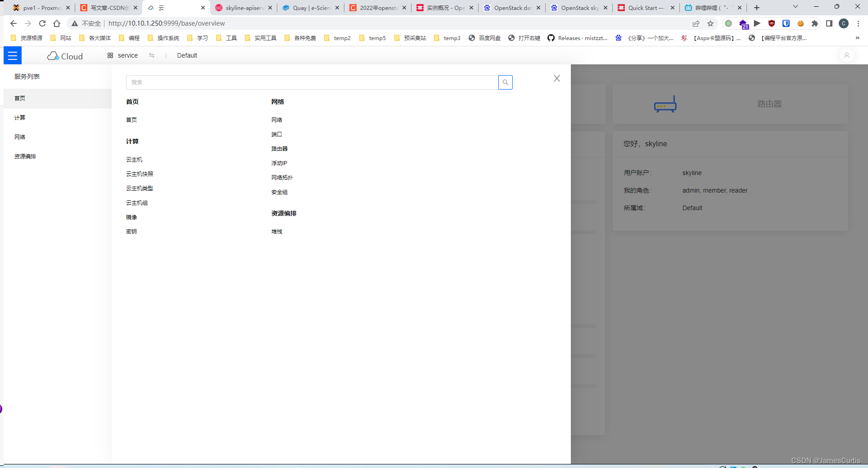Click the swap arrows icon next to service

tap(152, 55)
